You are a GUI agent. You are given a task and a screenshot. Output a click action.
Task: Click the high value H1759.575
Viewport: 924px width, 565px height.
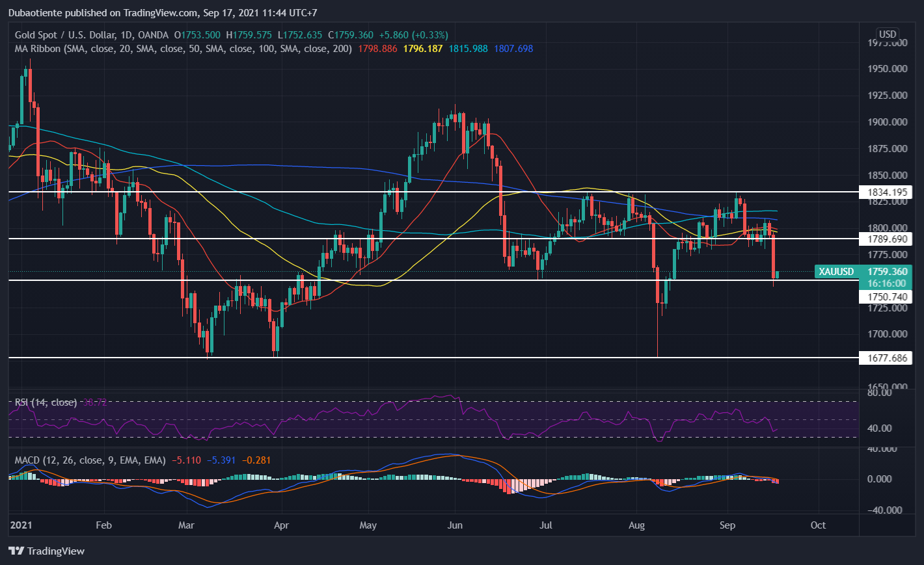pos(249,35)
